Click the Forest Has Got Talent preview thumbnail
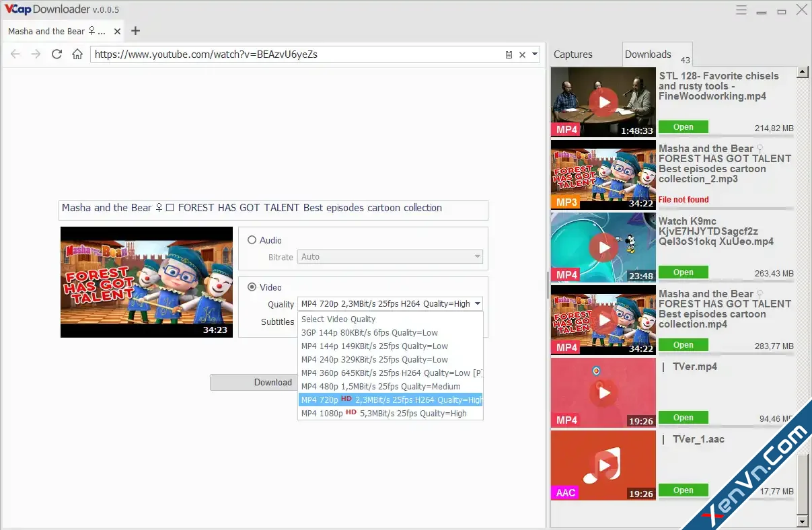812x530 pixels. pos(146,282)
